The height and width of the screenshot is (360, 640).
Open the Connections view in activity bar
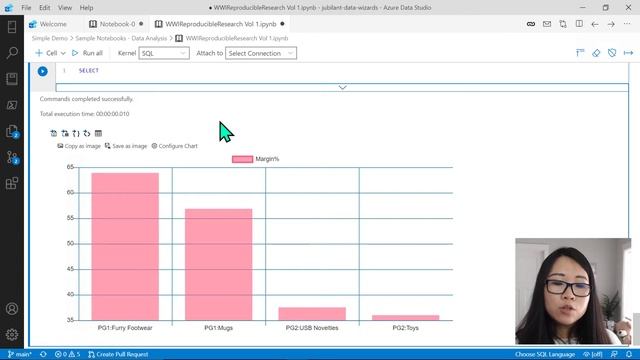point(12,27)
